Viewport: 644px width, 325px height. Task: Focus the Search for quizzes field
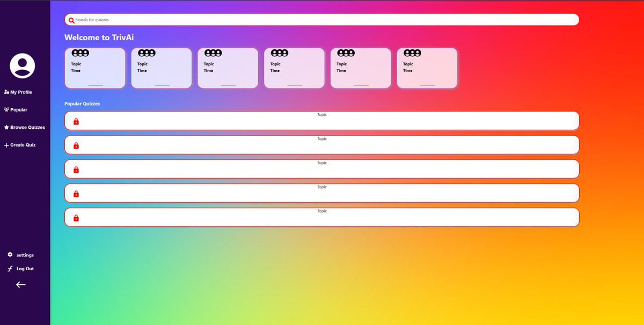pyautogui.click(x=322, y=20)
